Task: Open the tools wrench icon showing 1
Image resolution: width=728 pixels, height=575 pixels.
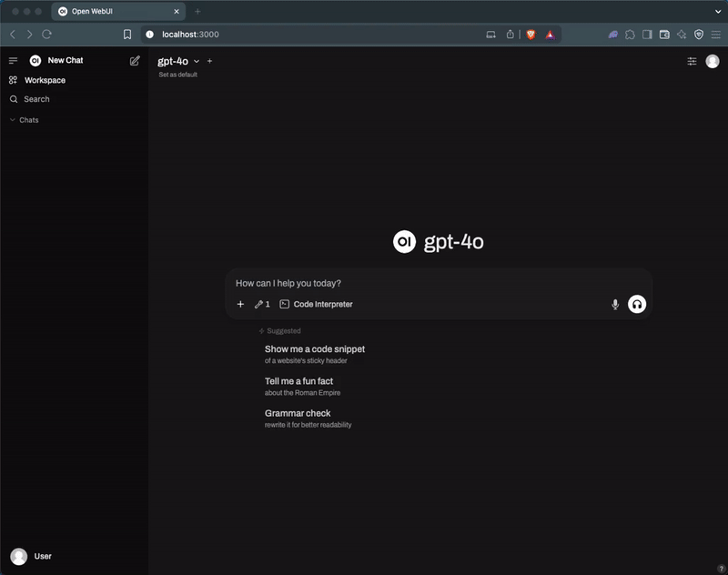Action: pos(262,305)
